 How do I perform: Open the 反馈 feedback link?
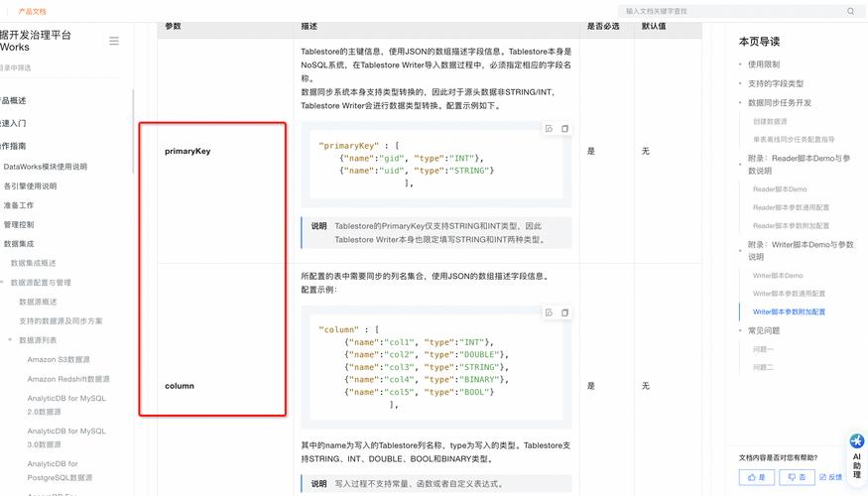tap(831, 477)
